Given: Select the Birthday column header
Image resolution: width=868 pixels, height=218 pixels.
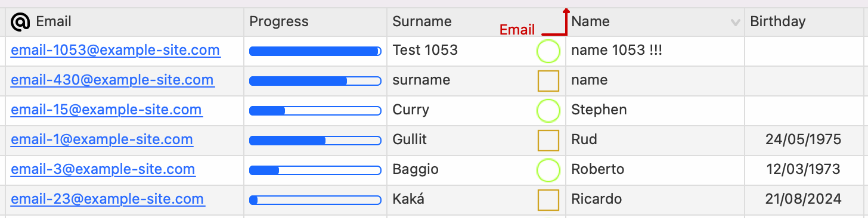Looking at the screenshot, I should coord(806,22).
